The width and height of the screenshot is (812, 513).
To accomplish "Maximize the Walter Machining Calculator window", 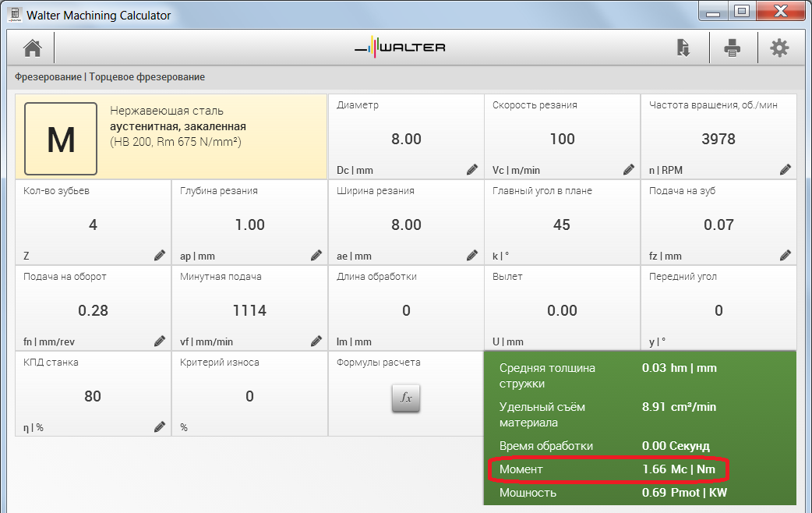I will pyautogui.click(x=742, y=12).
